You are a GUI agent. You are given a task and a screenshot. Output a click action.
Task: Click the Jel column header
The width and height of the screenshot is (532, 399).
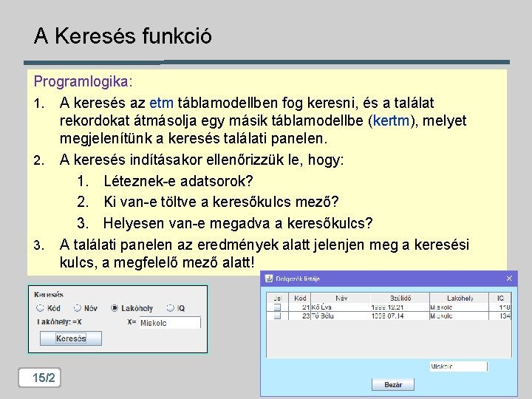coord(278,298)
